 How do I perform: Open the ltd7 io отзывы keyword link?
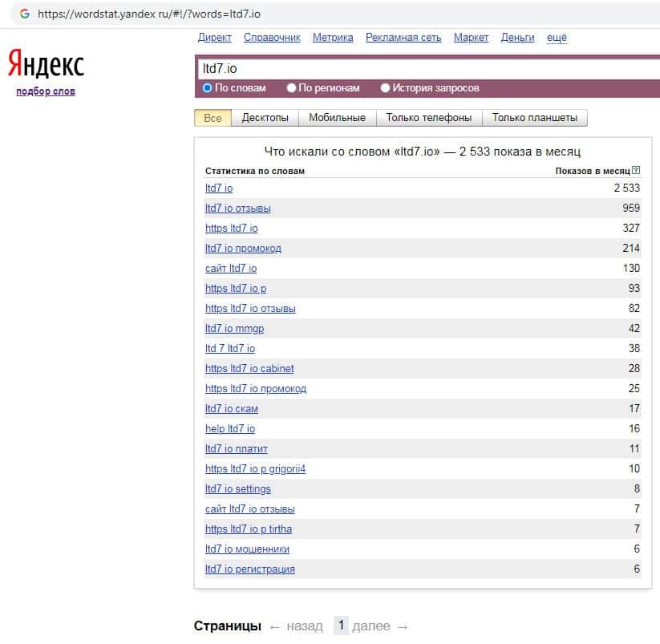pyautogui.click(x=238, y=209)
